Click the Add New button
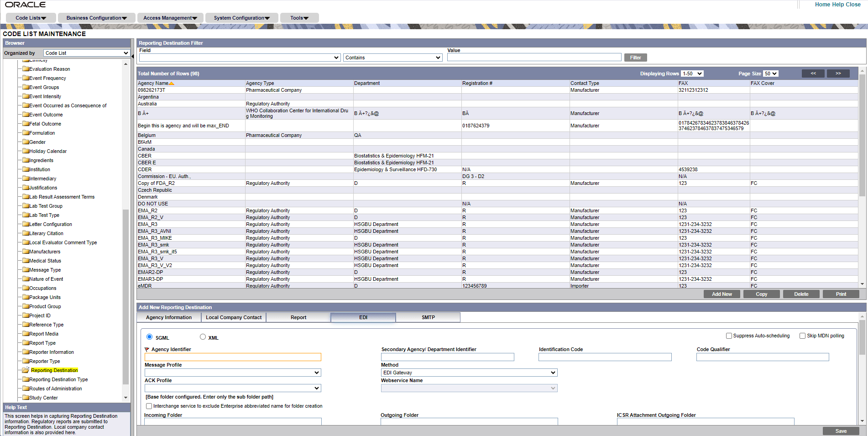Image resolution: width=868 pixels, height=436 pixels. point(722,294)
